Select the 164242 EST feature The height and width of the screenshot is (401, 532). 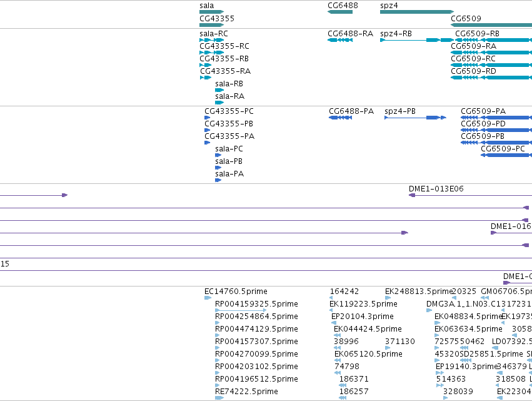(x=331, y=298)
